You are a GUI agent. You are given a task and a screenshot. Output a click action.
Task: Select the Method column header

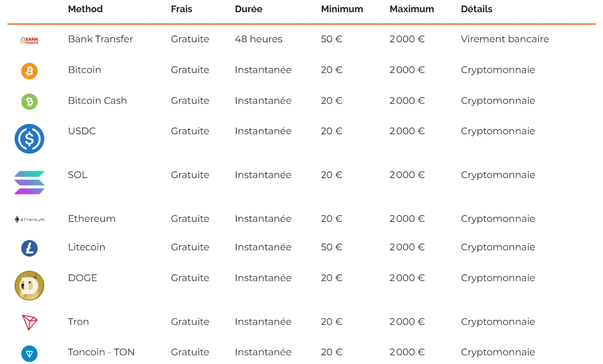85,9
